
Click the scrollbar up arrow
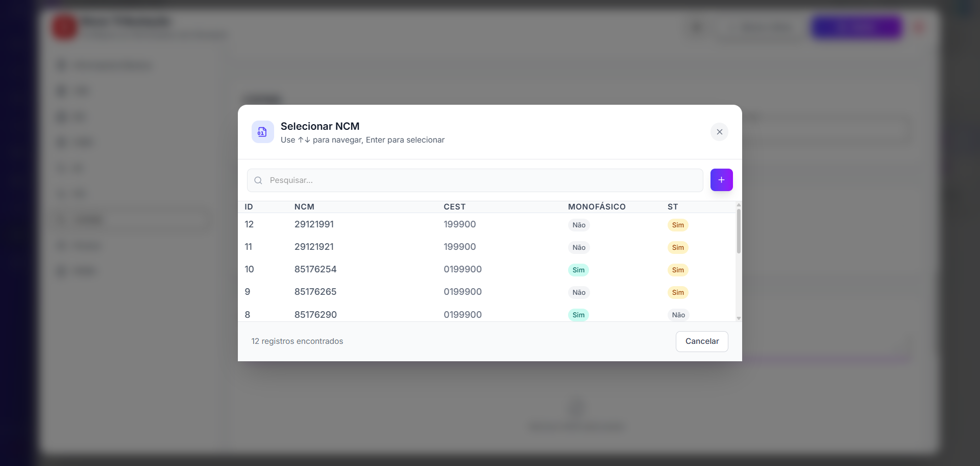pos(739,205)
